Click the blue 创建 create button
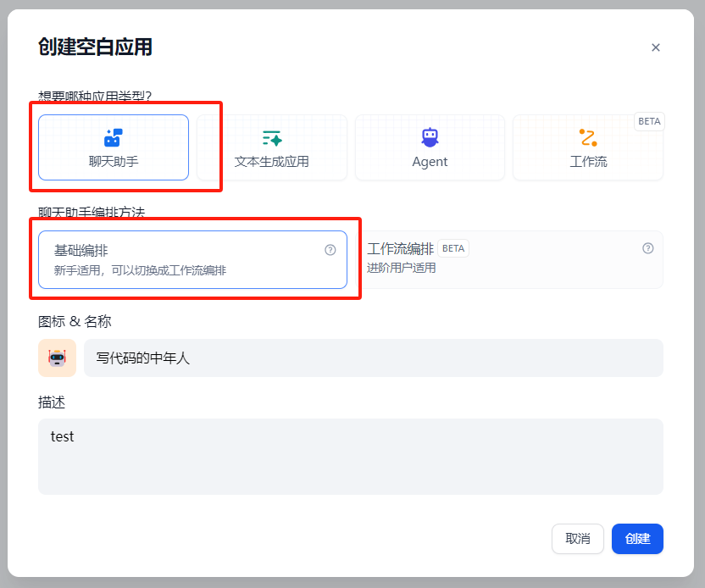This screenshot has height=588, width=705. pos(637,539)
